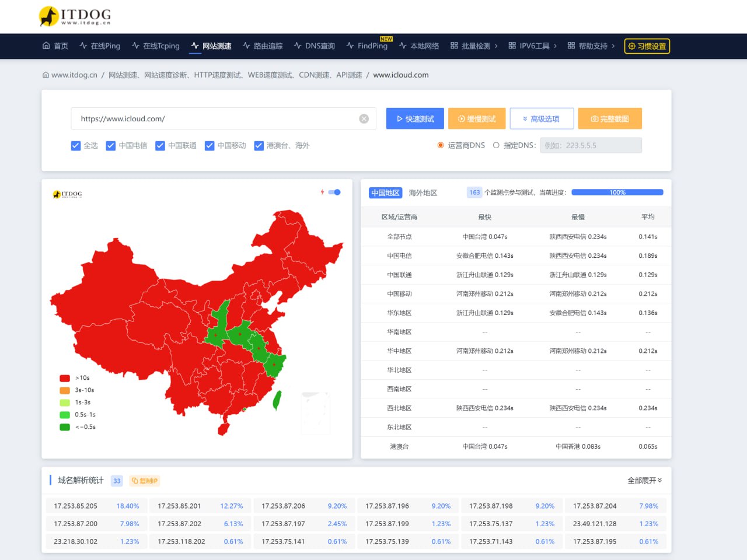Click 最慢 column header

point(578,217)
